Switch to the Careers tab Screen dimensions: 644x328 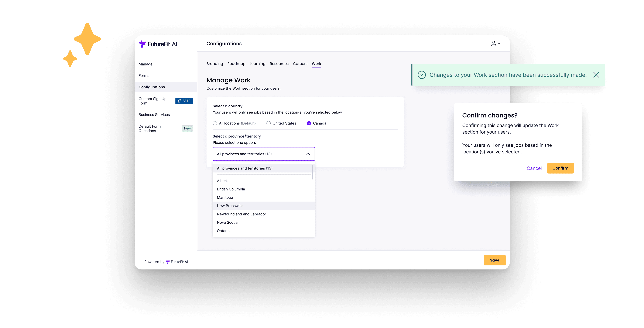click(300, 64)
